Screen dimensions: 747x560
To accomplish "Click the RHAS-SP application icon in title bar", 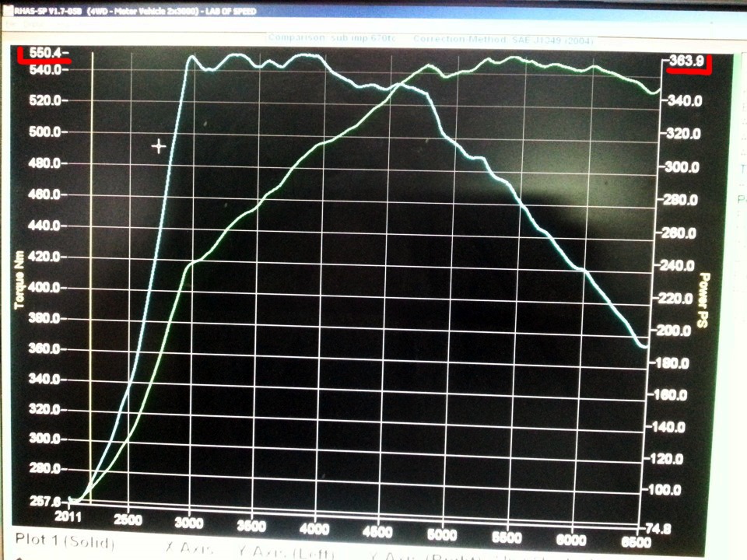I will click(8, 10).
